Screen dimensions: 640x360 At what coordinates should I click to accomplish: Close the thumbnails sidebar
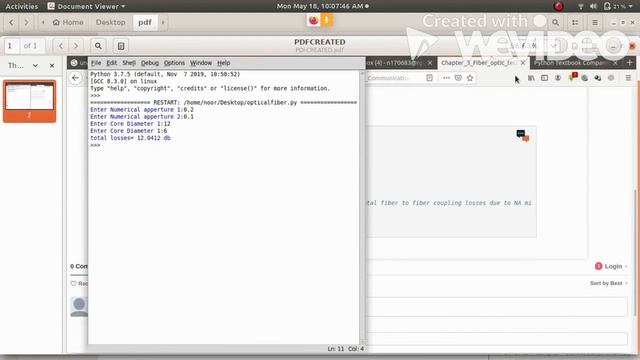click(52, 65)
